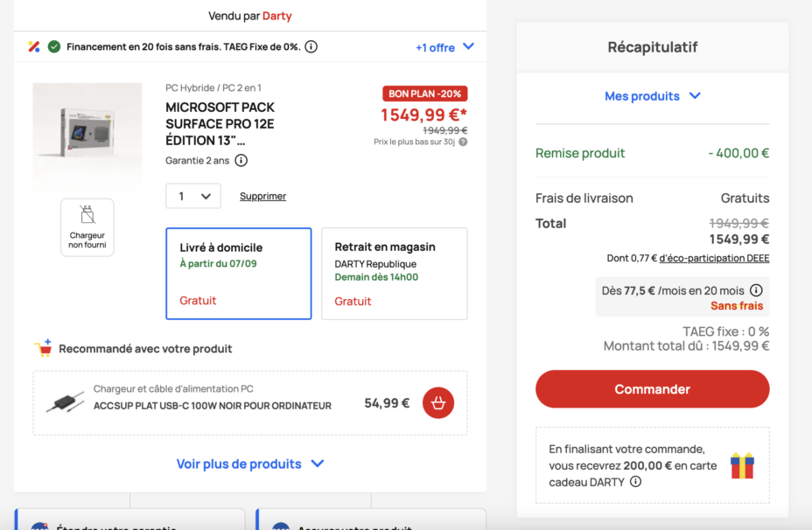Viewport: 812px width, 530px height.
Task: Click the Chargeur non fourni icon badge
Action: [x=87, y=227]
